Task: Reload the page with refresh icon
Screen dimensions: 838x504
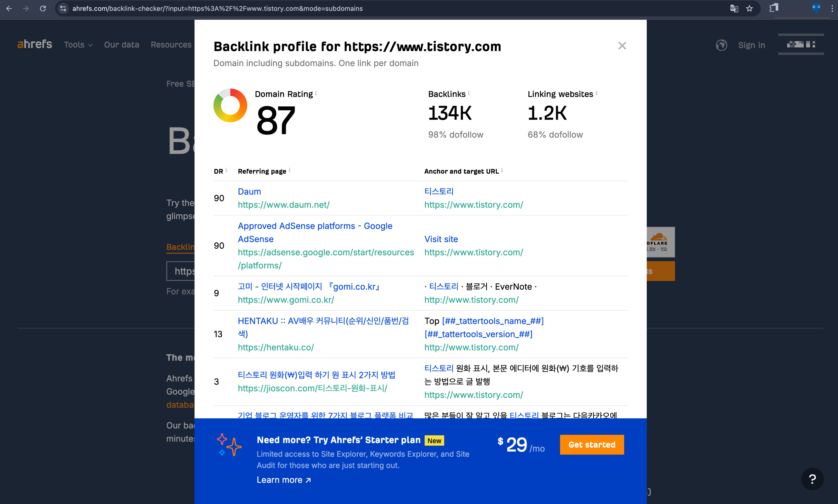Action: point(43,8)
